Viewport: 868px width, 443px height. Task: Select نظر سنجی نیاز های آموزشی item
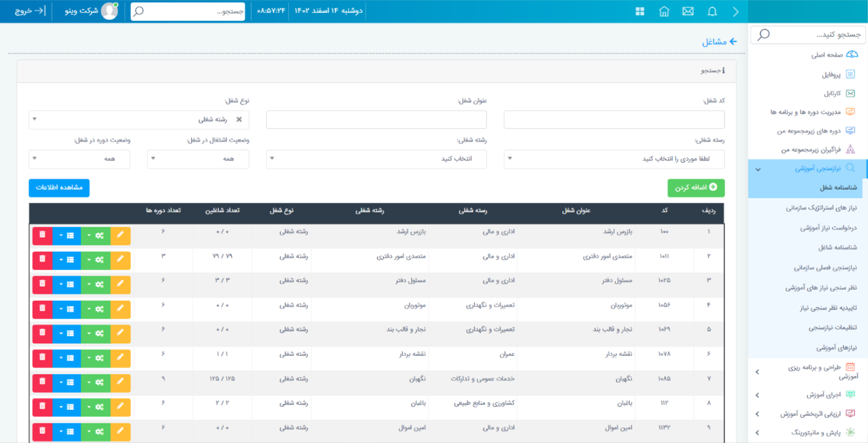coord(821,288)
